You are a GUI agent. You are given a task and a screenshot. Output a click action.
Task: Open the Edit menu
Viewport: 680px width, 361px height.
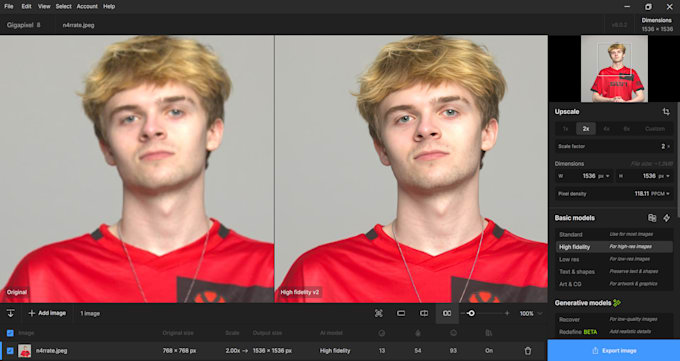(x=26, y=7)
